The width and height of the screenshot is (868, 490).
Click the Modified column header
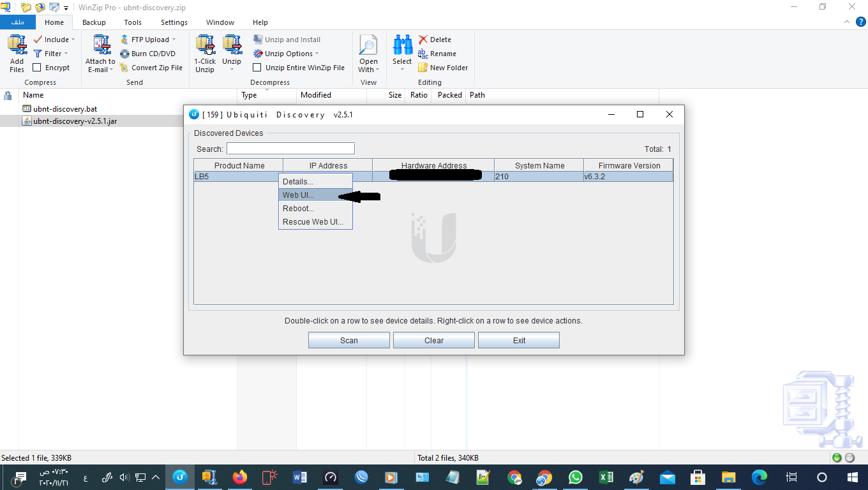pyautogui.click(x=331, y=95)
